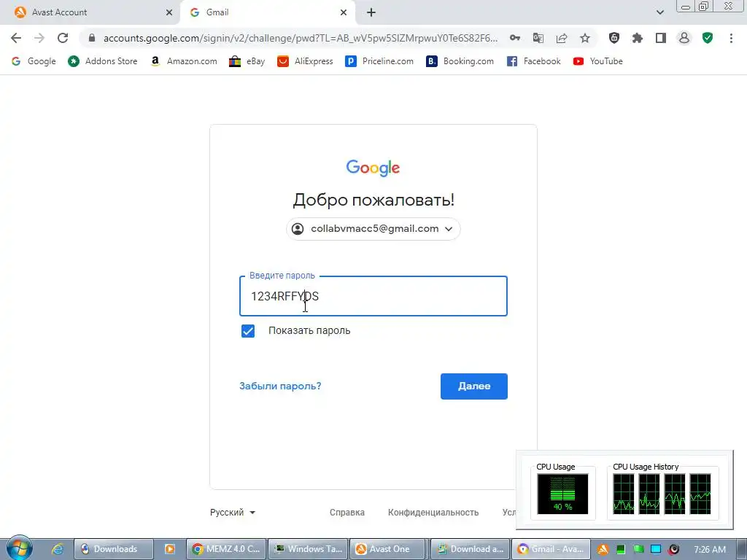
Task: Click the translate page icon
Action: (538, 38)
